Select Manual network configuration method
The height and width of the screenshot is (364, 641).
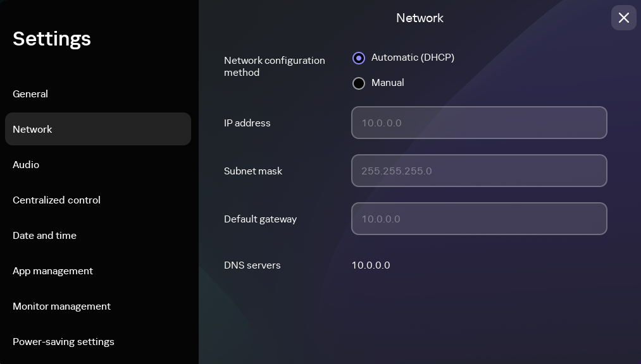point(359,83)
